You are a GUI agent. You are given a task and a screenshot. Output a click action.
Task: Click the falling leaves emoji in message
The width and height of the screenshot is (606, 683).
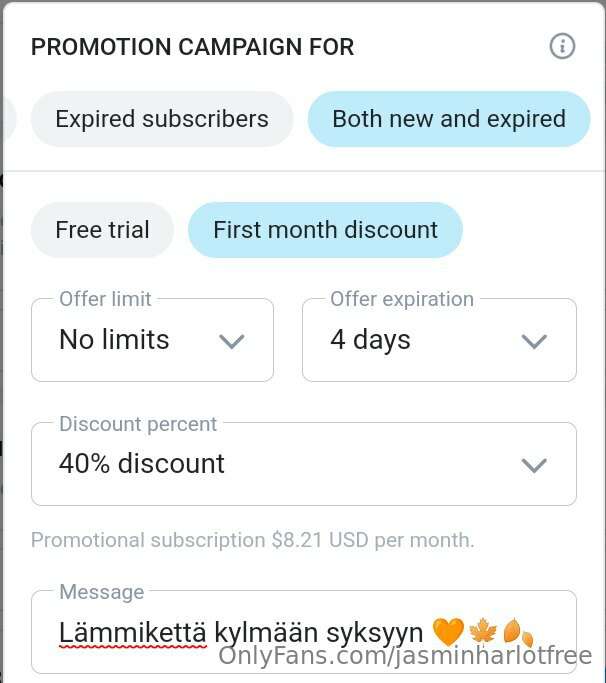coord(518,632)
